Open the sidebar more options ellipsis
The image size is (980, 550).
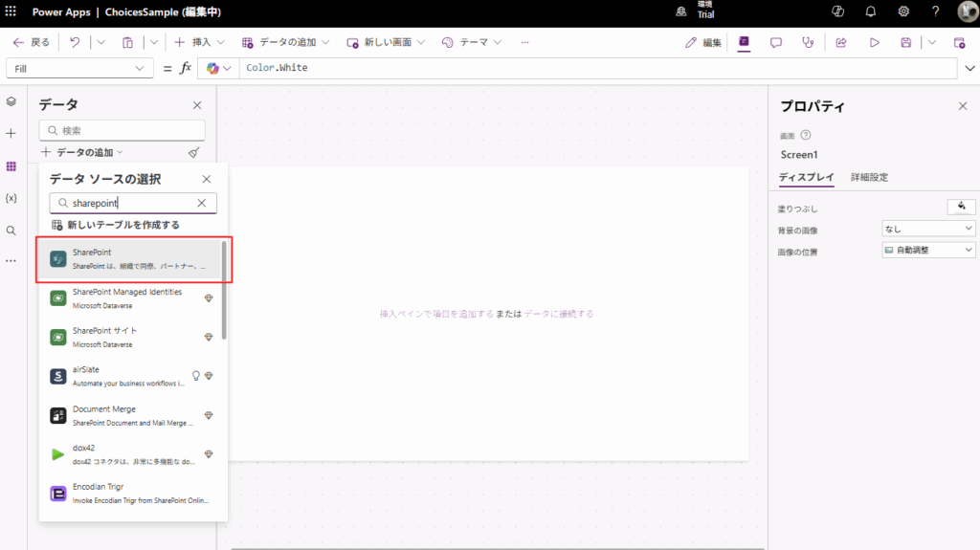coord(11,260)
